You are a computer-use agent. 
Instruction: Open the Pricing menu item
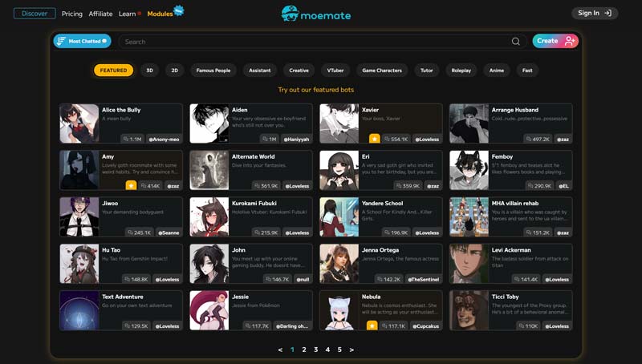point(72,14)
